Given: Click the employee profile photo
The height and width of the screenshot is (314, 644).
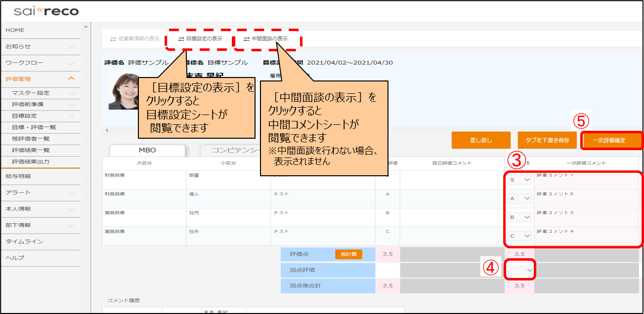Looking at the screenshot, I should coord(124,91).
